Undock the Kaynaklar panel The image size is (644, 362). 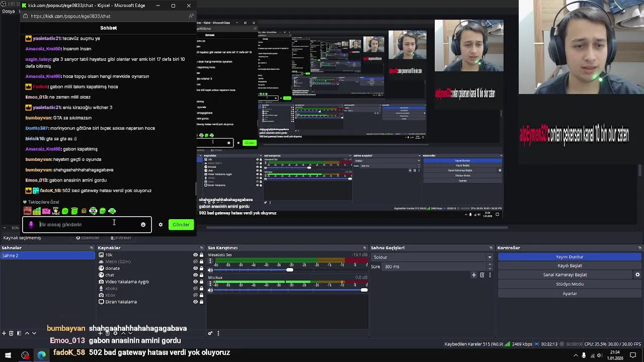pos(201,248)
